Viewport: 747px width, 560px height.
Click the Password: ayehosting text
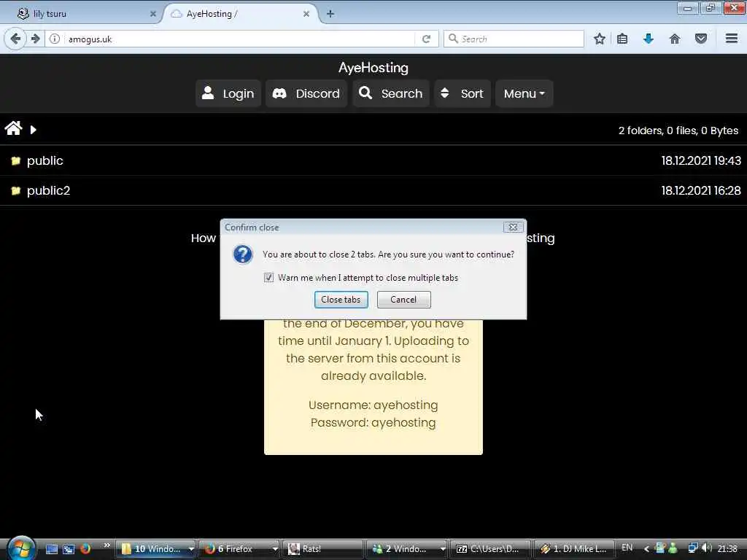tap(373, 422)
